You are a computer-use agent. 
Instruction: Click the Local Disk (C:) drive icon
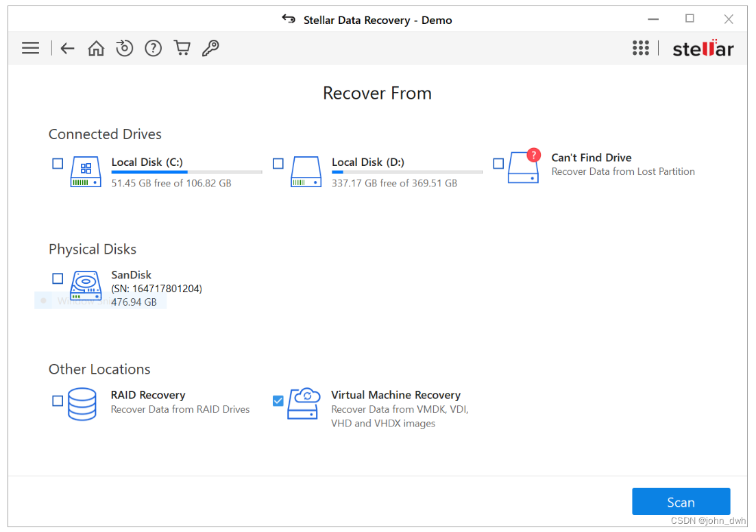86,171
